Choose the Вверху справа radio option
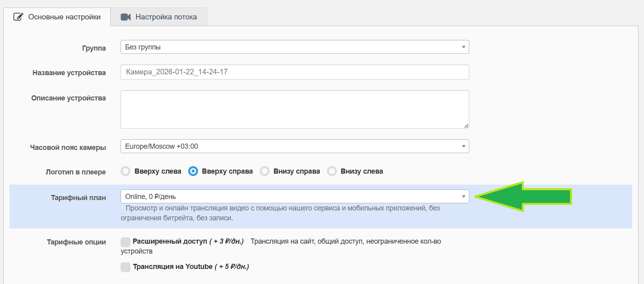 click(193, 171)
